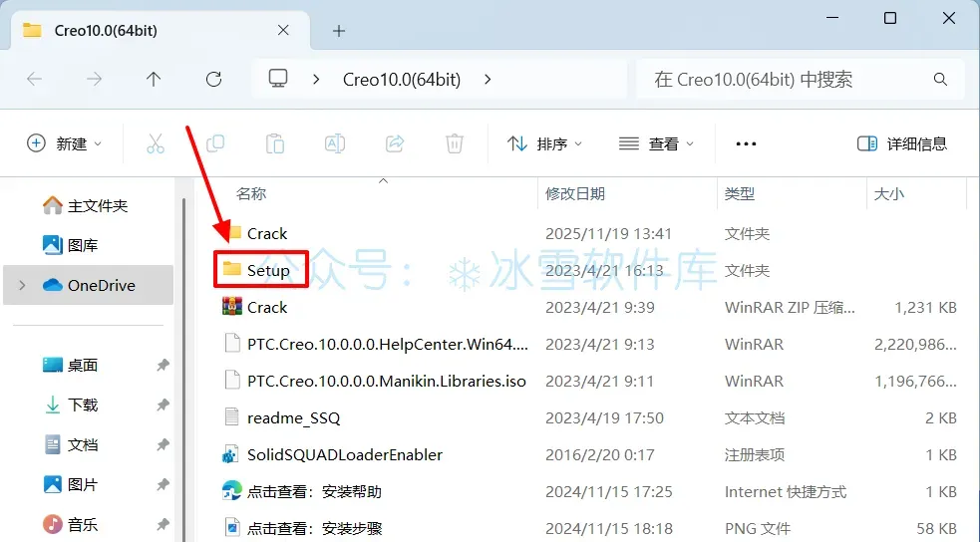Open 主文件夹 in navigation pane
The height and width of the screenshot is (542, 980).
point(85,205)
